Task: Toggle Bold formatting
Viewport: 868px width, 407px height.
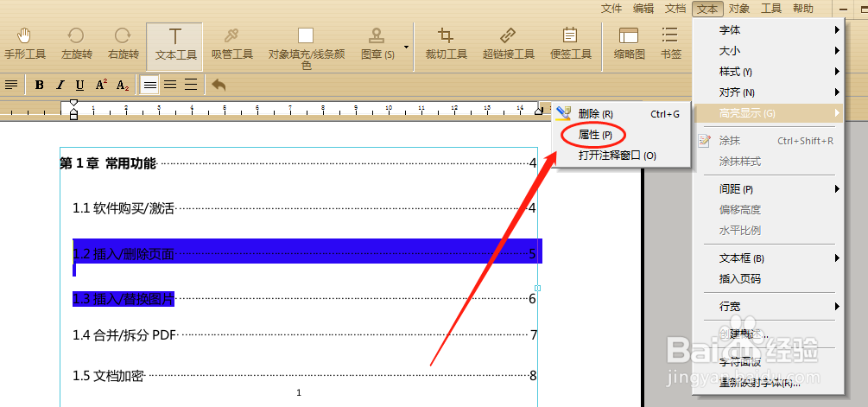Action: [x=40, y=86]
